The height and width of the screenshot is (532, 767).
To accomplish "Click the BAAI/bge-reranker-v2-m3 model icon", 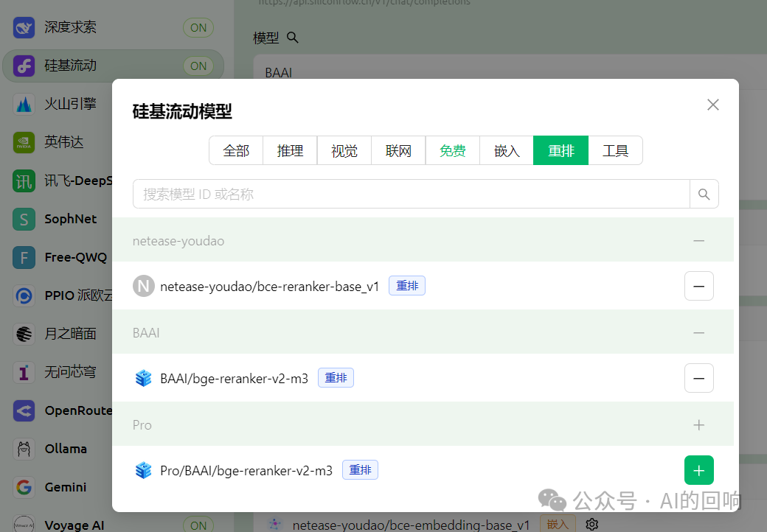I will pyautogui.click(x=143, y=378).
